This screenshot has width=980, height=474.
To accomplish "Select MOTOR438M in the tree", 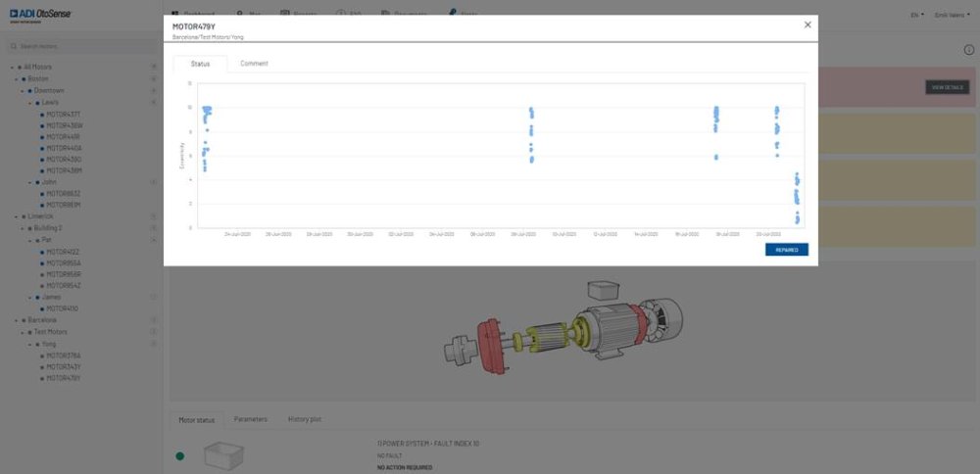I will pos(65,170).
